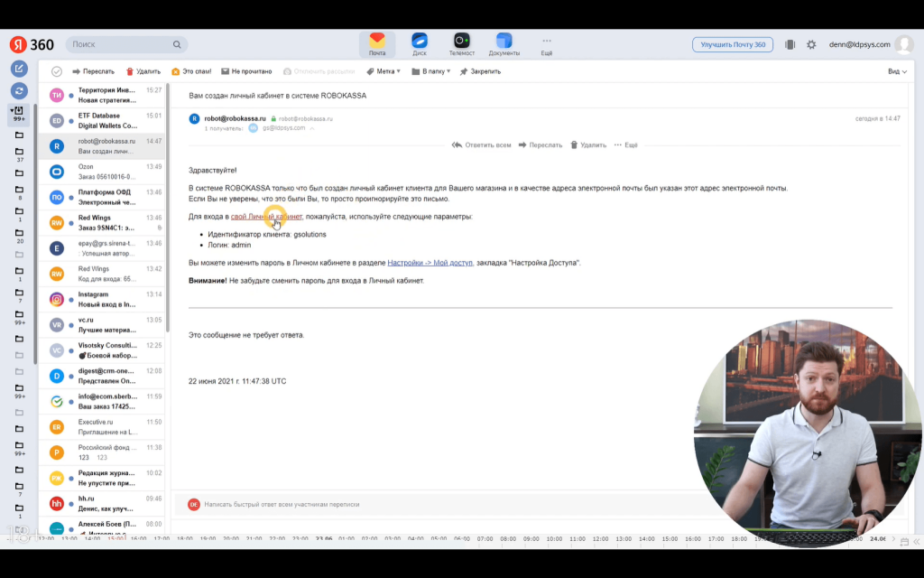Click paperclip attachment icon on Red Wings 13:46 message
Screen dimensions: 924x578
(x=159, y=228)
